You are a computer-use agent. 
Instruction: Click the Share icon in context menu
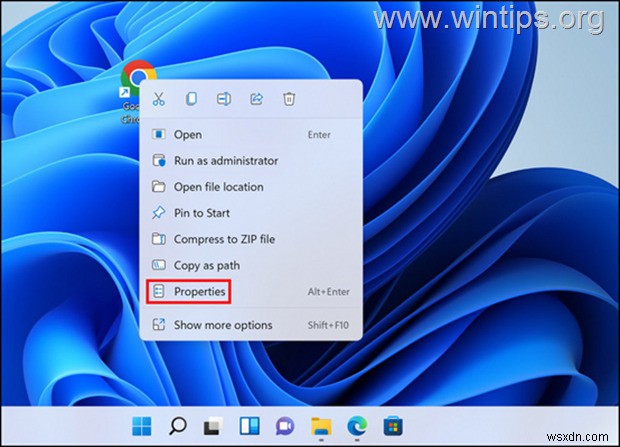coord(256,99)
